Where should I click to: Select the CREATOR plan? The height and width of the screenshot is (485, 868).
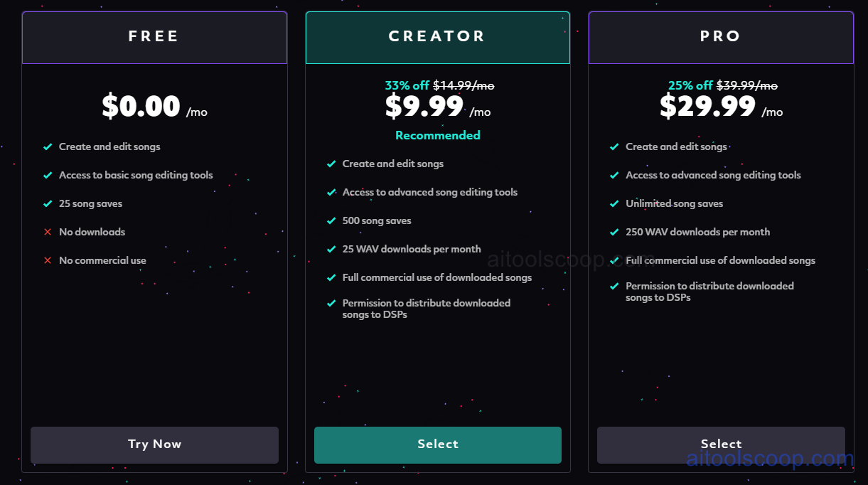pos(437,444)
